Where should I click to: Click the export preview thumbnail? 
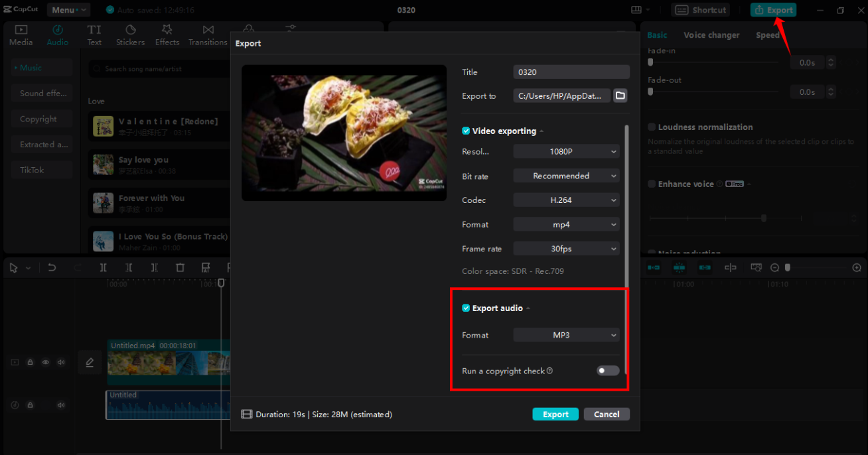(x=344, y=133)
